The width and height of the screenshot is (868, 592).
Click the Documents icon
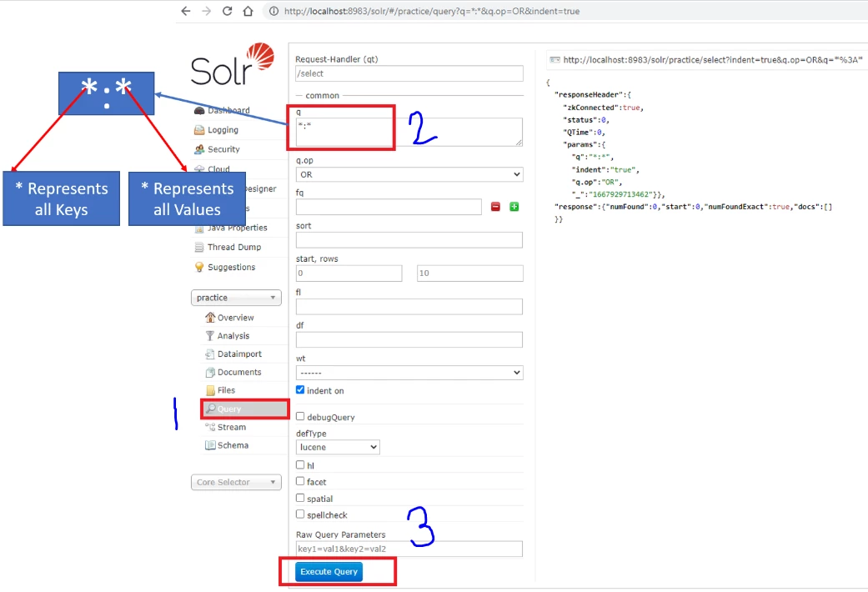click(x=210, y=372)
